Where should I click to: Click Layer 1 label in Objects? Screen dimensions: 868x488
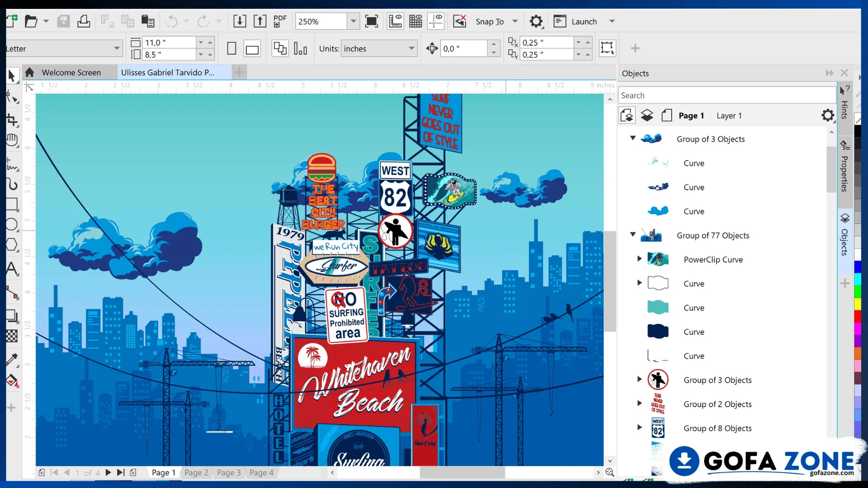point(729,116)
